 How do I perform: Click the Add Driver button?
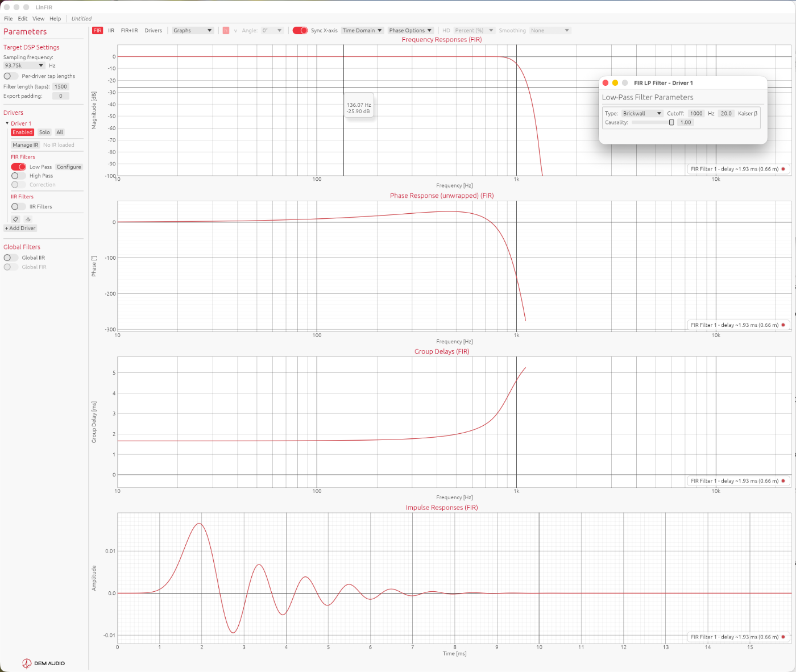[x=20, y=228]
